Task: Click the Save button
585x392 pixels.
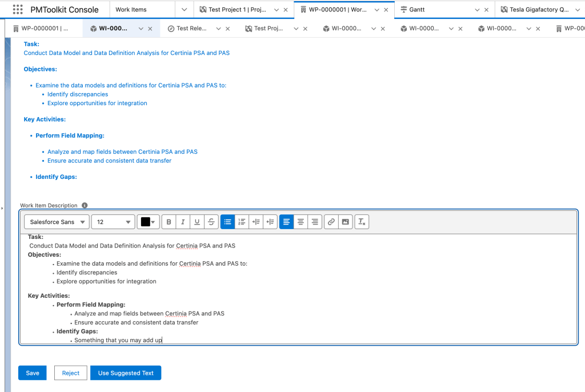Action: pyautogui.click(x=33, y=373)
